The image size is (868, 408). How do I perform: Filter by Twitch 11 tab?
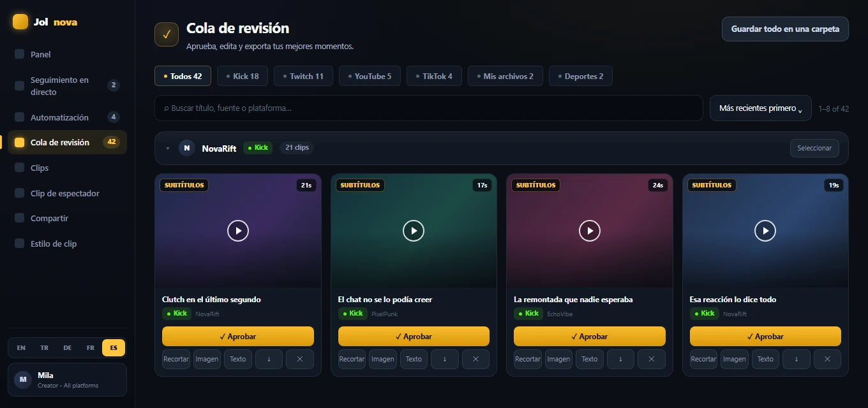(x=304, y=76)
